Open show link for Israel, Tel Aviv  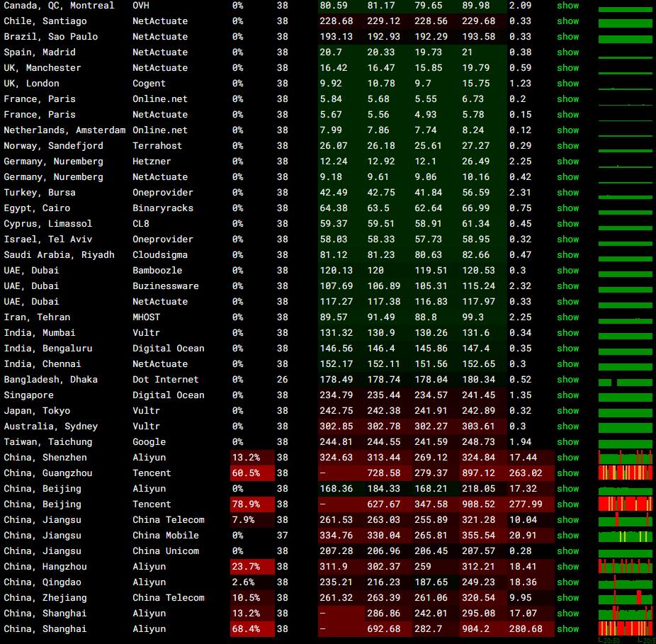coord(567,239)
